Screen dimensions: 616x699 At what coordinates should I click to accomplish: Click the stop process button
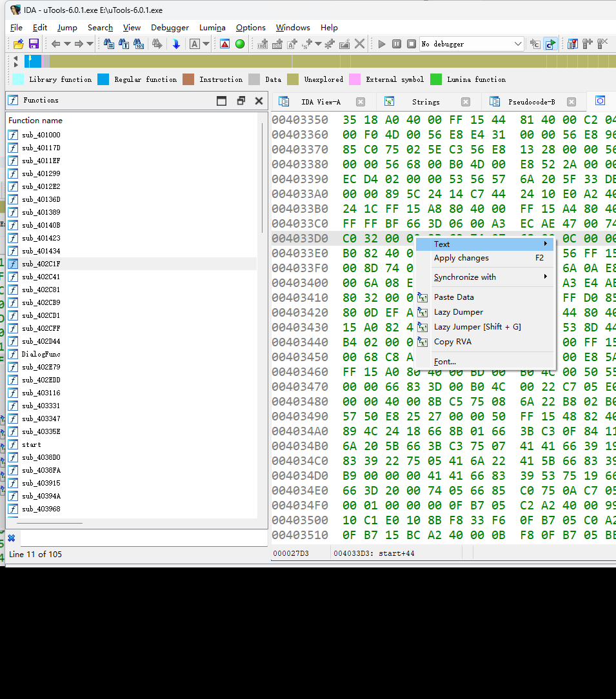(411, 44)
